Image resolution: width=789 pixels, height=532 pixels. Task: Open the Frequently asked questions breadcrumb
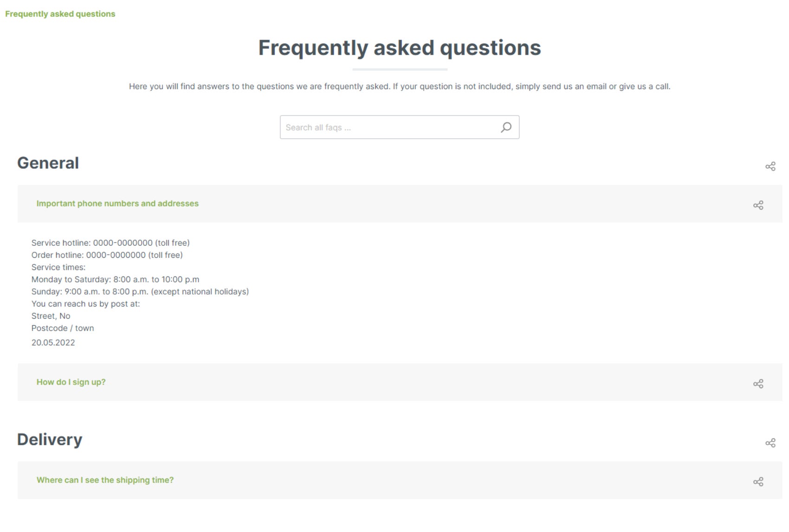point(60,14)
